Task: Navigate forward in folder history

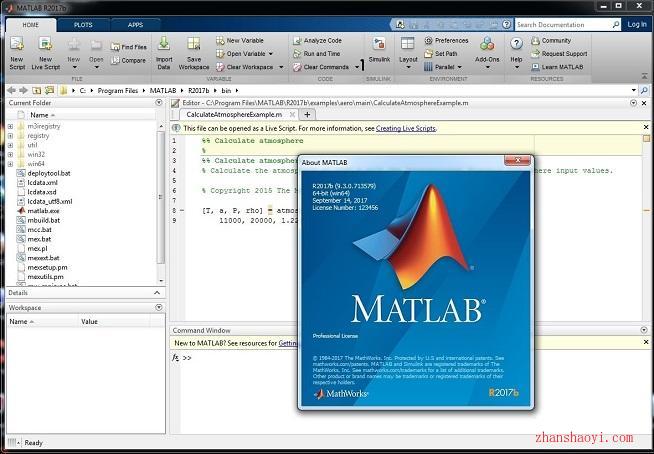Action: click(23, 90)
